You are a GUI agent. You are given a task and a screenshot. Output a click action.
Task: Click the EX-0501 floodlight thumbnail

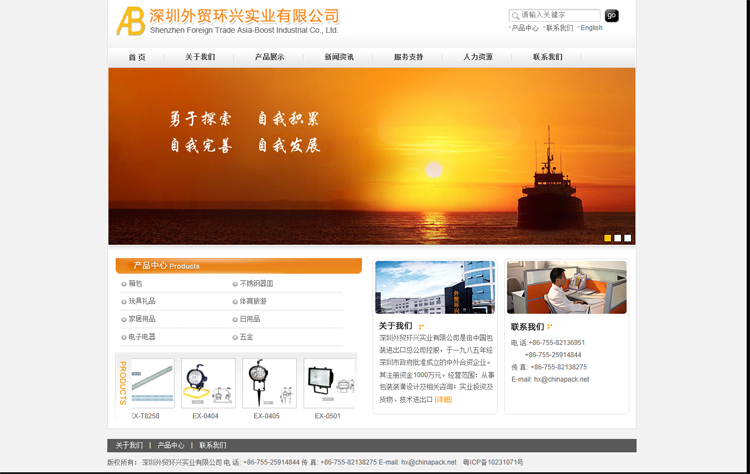click(329, 383)
